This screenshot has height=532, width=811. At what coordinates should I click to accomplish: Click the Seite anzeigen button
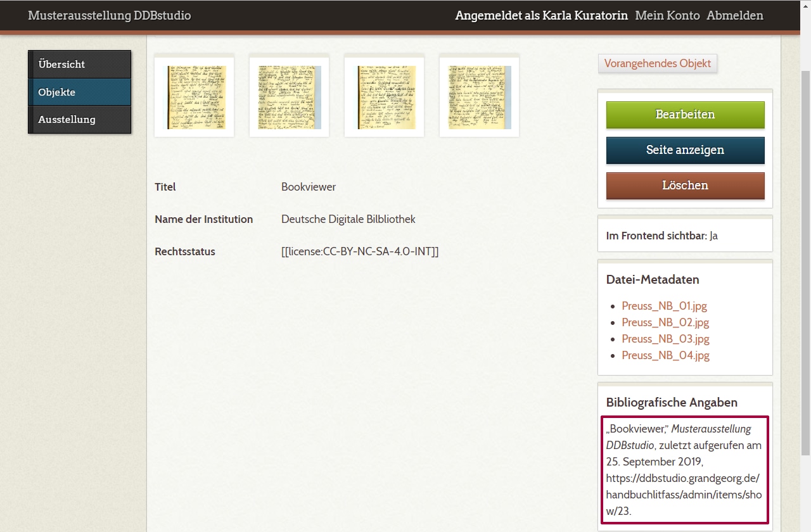685,150
